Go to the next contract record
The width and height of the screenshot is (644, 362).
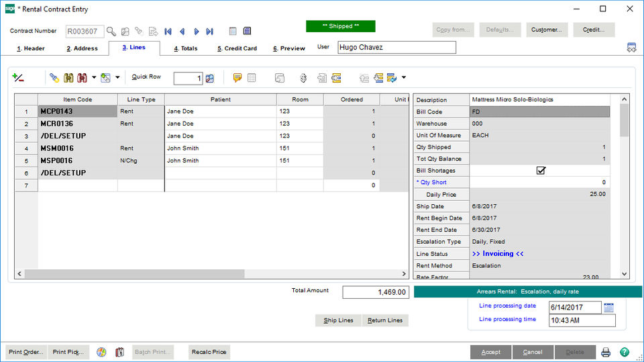[x=196, y=32]
